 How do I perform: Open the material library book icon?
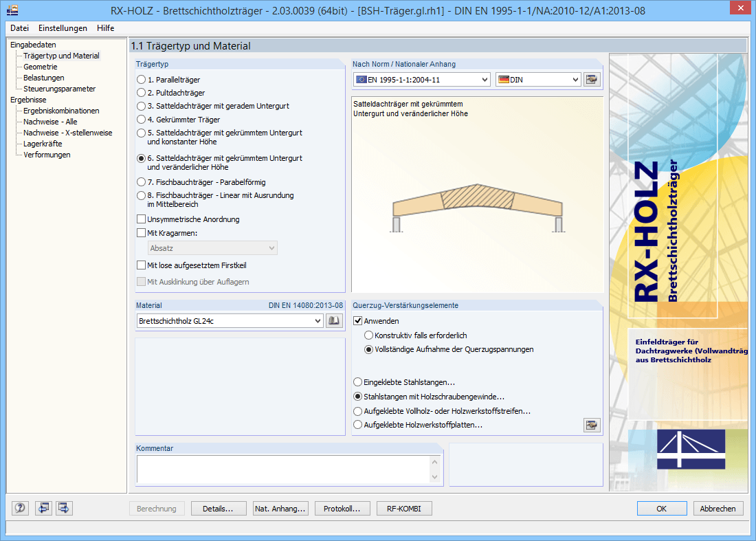334,320
